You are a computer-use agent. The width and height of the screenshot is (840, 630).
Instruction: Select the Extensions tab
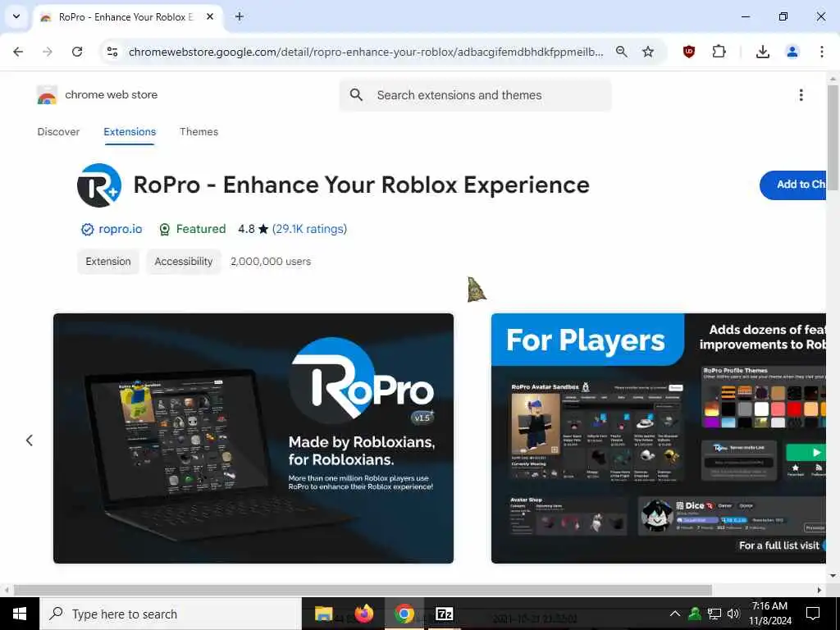tap(130, 132)
